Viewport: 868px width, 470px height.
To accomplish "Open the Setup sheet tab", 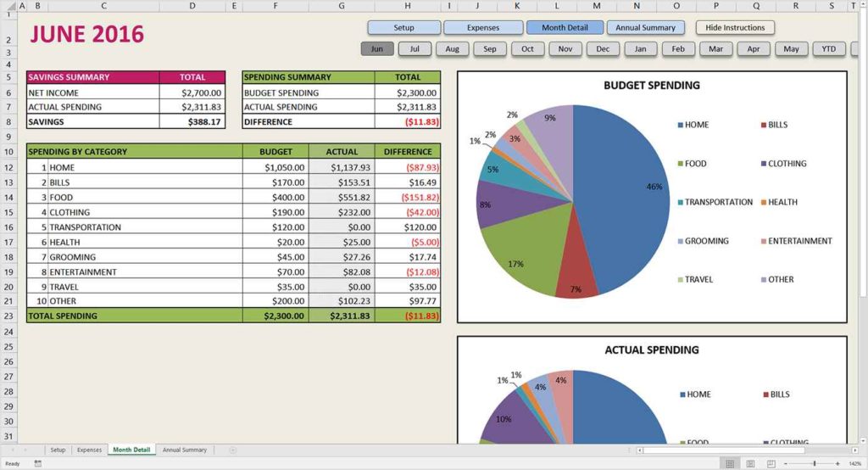I will coord(58,450).
